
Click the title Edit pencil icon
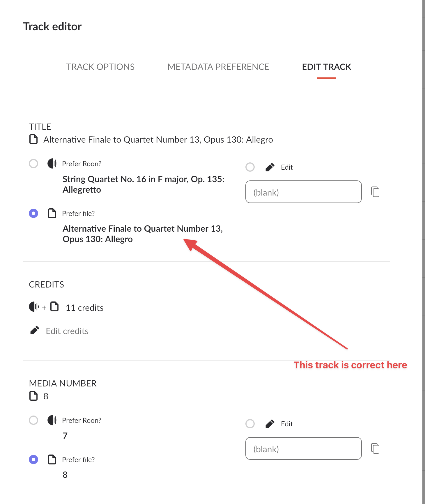pos(270,167)
